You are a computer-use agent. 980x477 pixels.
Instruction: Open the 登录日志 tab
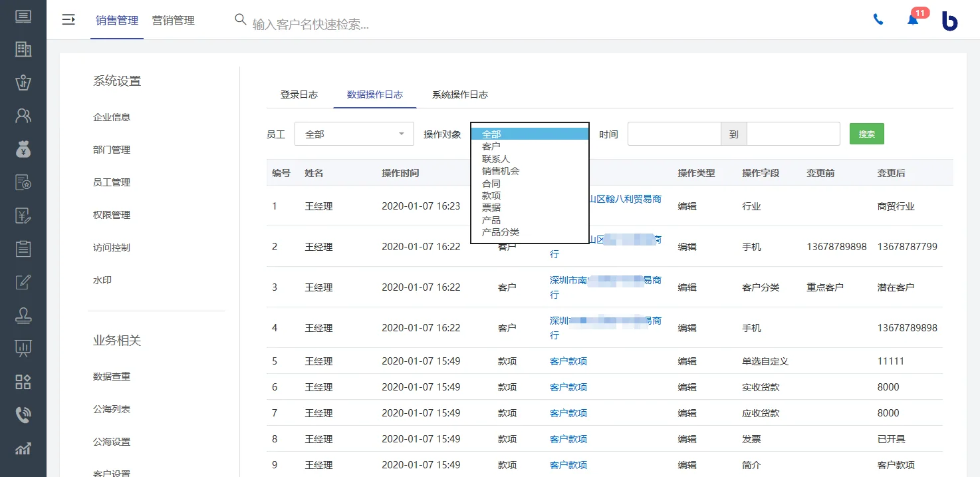(299, 94)
